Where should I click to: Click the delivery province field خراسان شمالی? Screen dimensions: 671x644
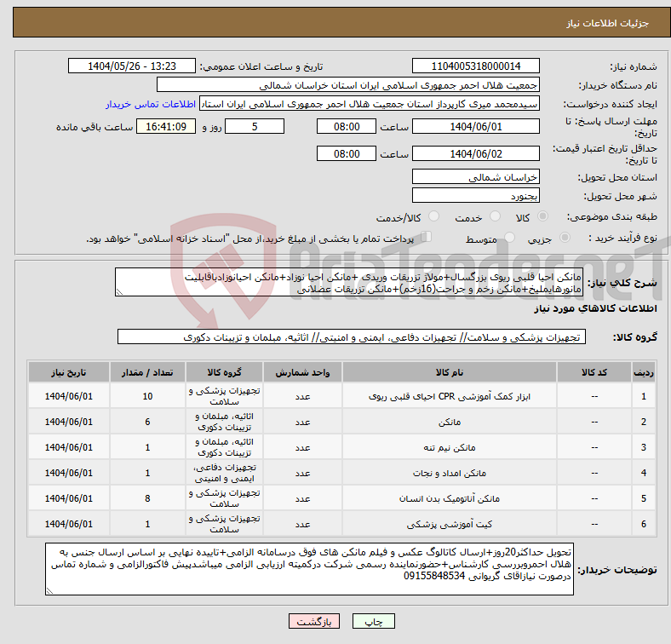click(x=475, y=176)
